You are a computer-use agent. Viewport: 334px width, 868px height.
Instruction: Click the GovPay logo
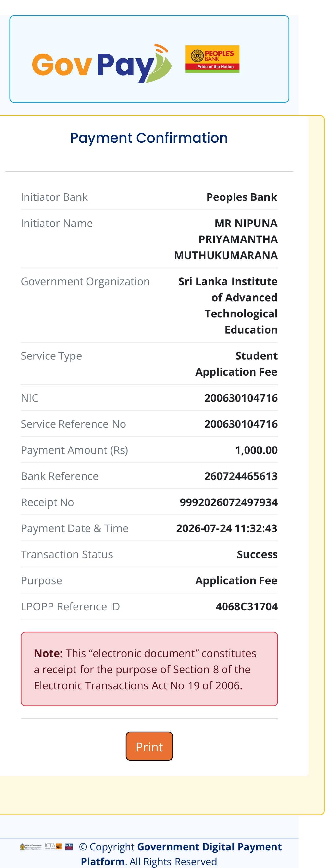click(x=102, y=63)
